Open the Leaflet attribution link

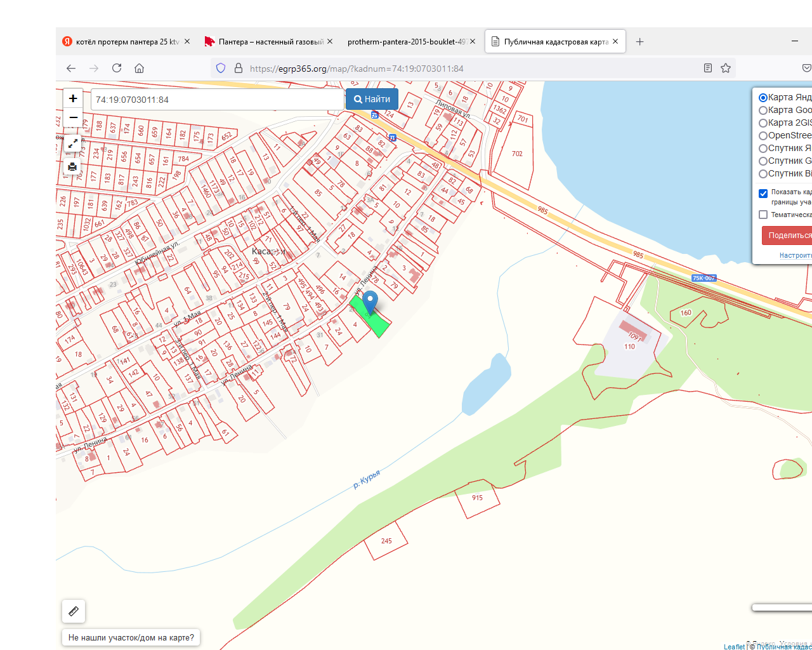734,647
